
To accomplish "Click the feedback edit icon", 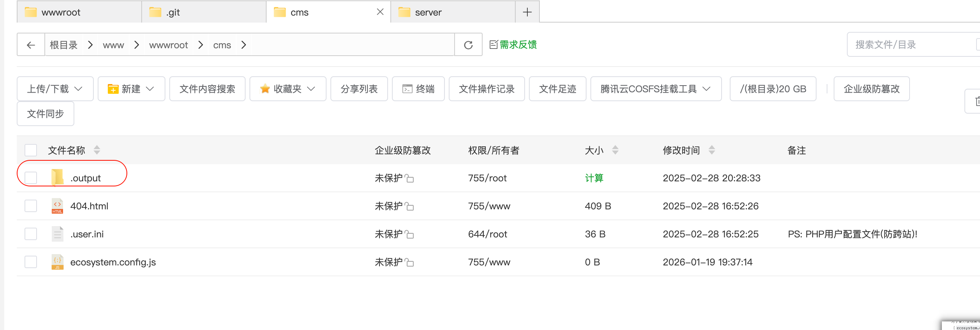I will click(x=494, y=44).
